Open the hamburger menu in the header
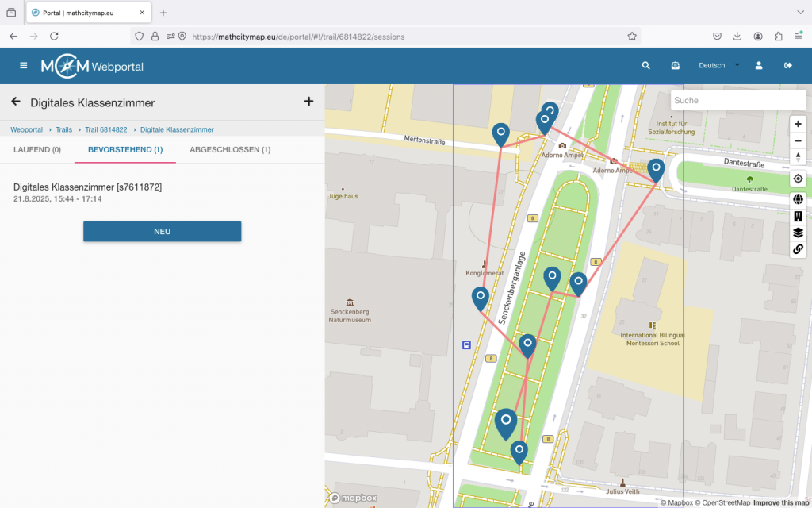 coord(23,66)
